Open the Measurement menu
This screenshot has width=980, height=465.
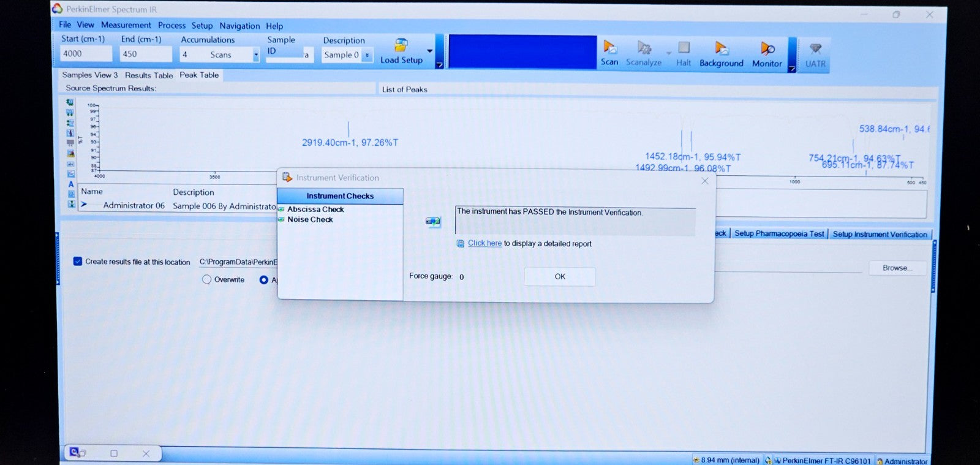point(126,25)
